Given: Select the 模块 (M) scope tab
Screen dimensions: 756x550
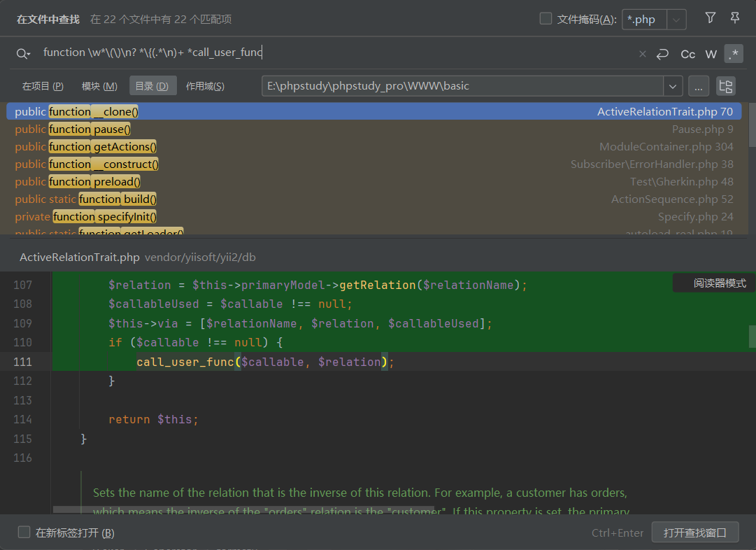Looking at the screenshot, I should point(99,86).
